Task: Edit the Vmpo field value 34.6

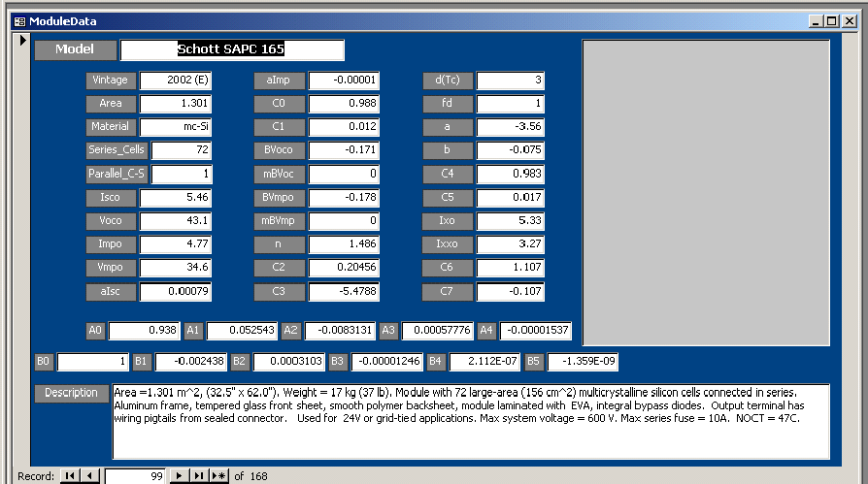Action: [176, 267]
